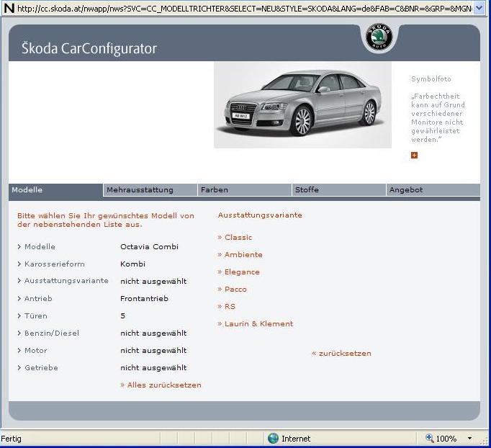Click the Octavia Combi model value

pos(149,247)
